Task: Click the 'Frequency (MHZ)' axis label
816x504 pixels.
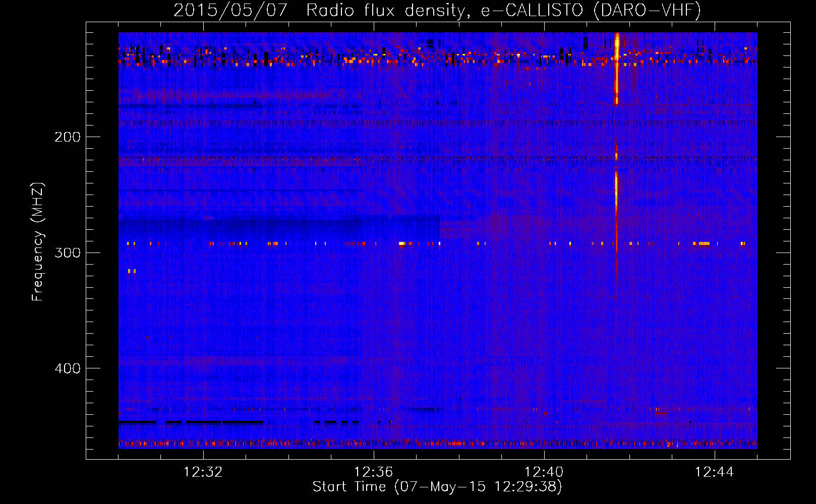Action: [38, 242]
